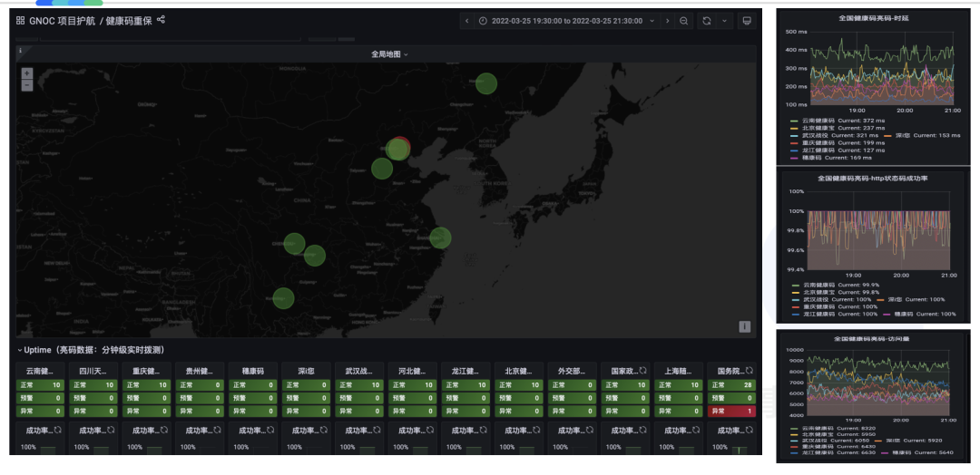Open 深i您 card title
The image size is (980, 475).
(x=307, y=371)
